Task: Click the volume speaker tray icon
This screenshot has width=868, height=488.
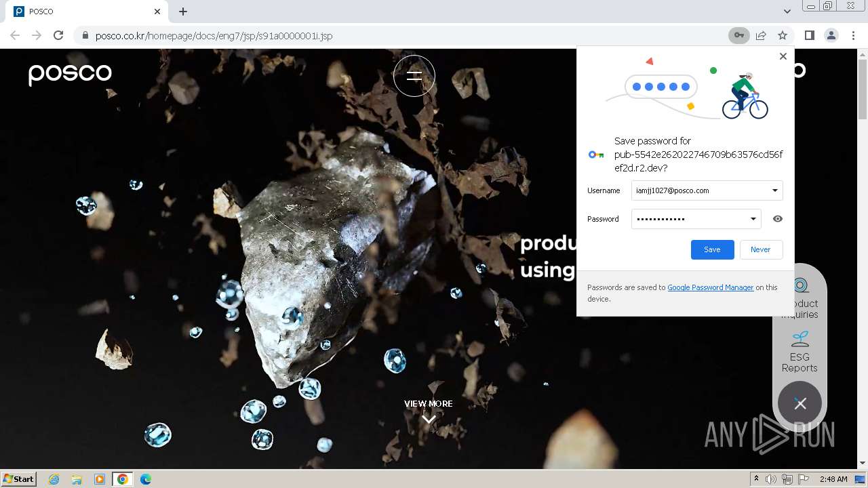Action: coord(771,479)
